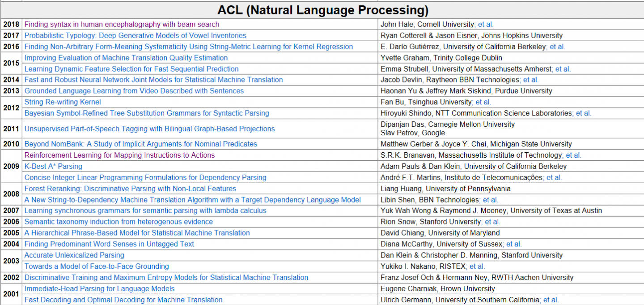644x305 pixels.
Task: Click 'et al.' after John Hale, Cornell University
Action: [x=486, y=24]
